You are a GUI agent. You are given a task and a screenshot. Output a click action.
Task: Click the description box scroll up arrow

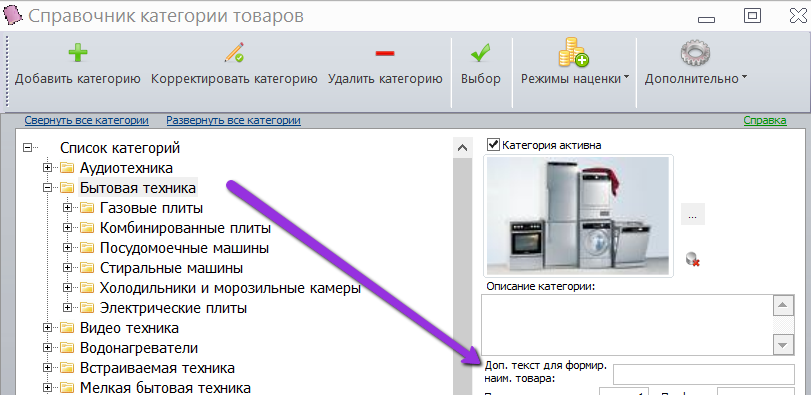click(783, 306)
